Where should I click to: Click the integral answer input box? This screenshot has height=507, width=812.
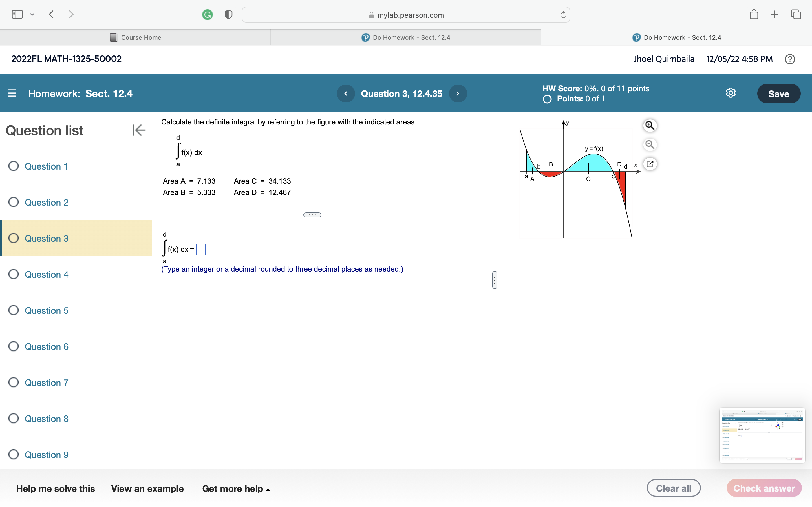[x=201, y=250]
